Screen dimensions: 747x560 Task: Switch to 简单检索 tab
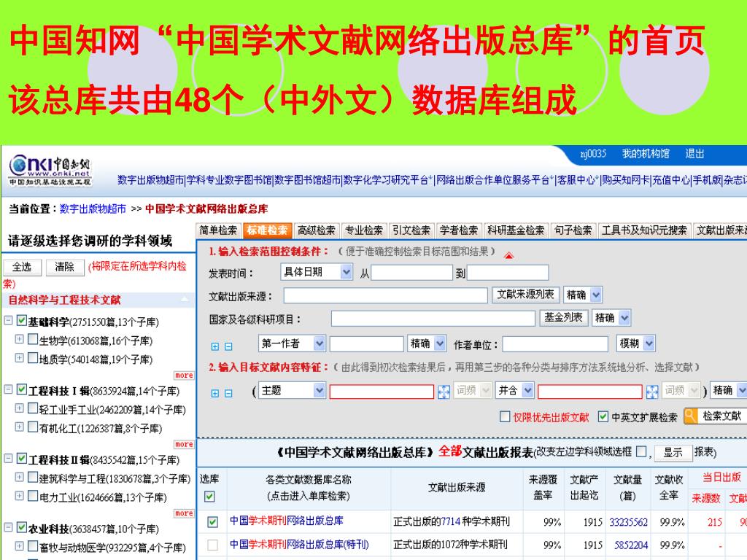point(218,230)
